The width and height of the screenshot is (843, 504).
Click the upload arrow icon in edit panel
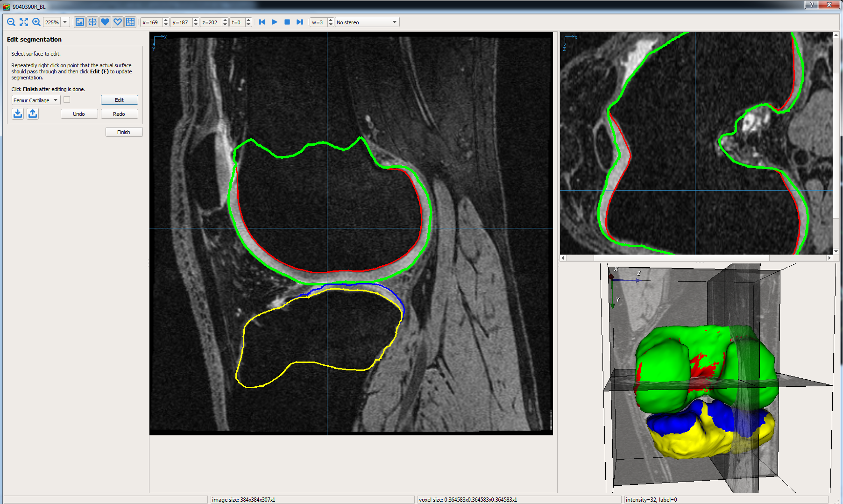coord(33,114)
